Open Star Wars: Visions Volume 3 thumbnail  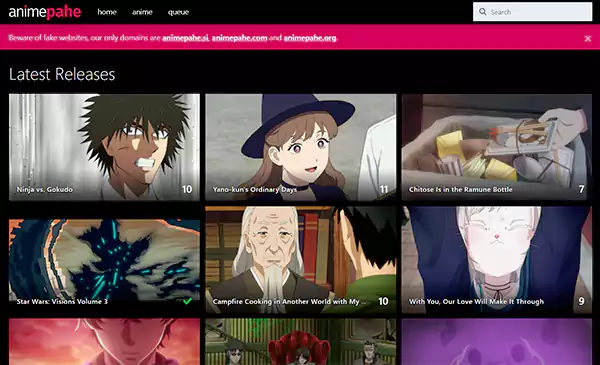coord(104,260)
